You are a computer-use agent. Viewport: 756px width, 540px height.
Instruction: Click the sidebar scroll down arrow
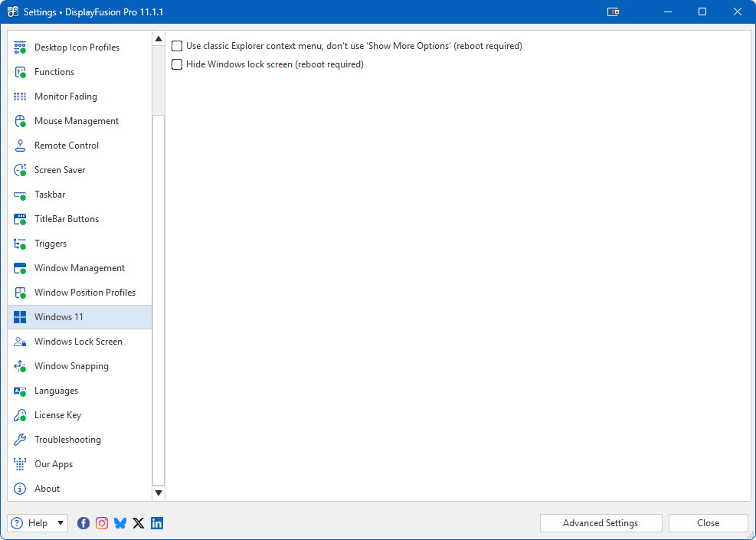[159, 493]
